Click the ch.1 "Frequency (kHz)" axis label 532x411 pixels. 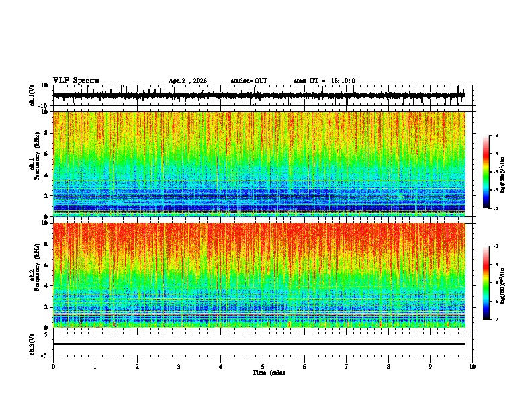(37, 156)
